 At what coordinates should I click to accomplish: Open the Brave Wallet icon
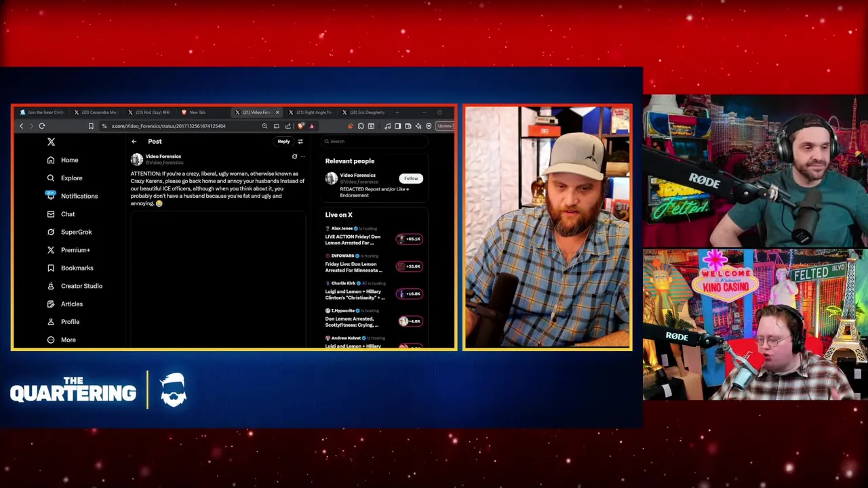[x=408, y=126]
